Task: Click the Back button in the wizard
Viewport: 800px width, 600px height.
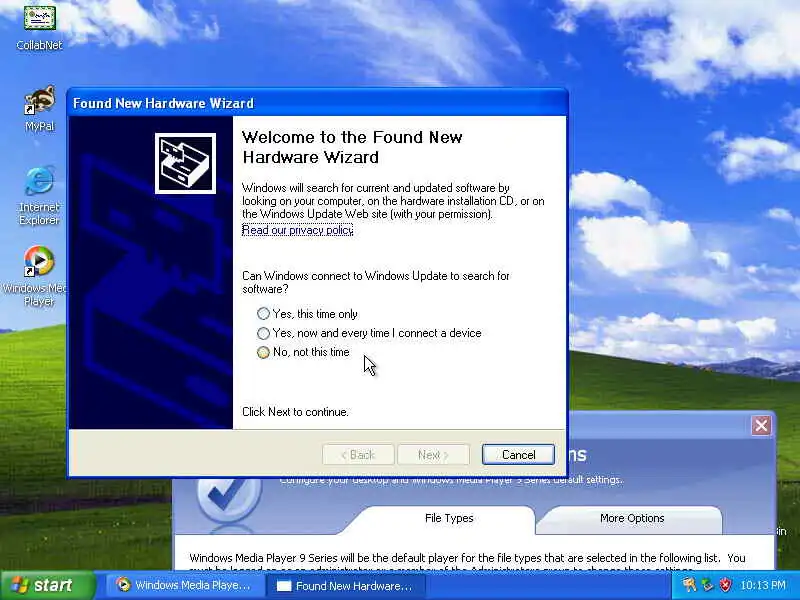Action: coord(358,455)
